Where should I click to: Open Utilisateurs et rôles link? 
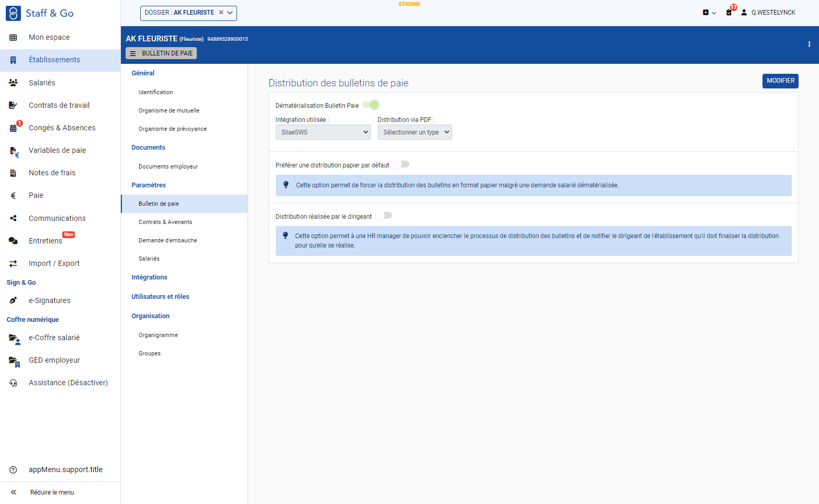click(161, 297)
